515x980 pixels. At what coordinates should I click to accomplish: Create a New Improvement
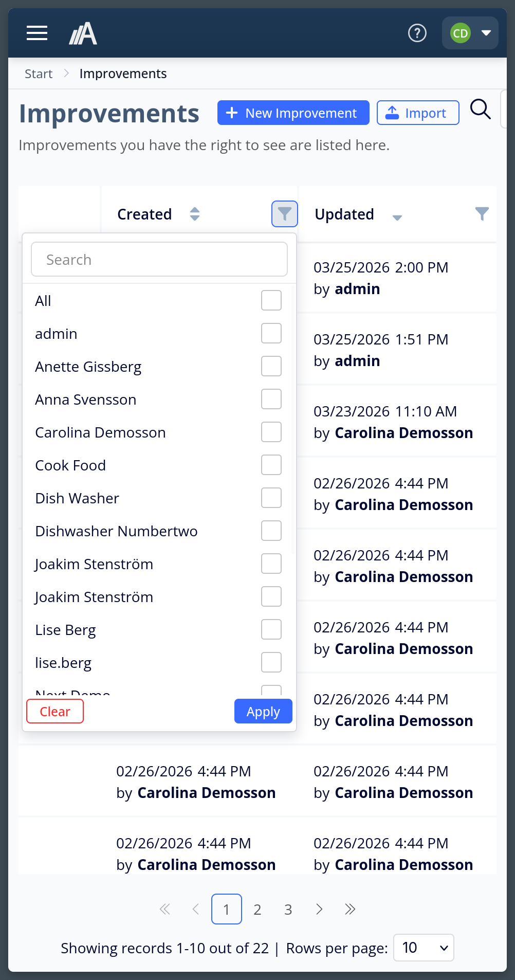coord(293,113)
